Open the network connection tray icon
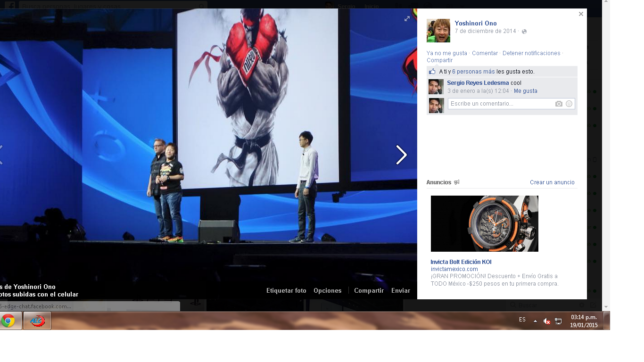Viewport: 644px width, 362px height. pos(558,321)
